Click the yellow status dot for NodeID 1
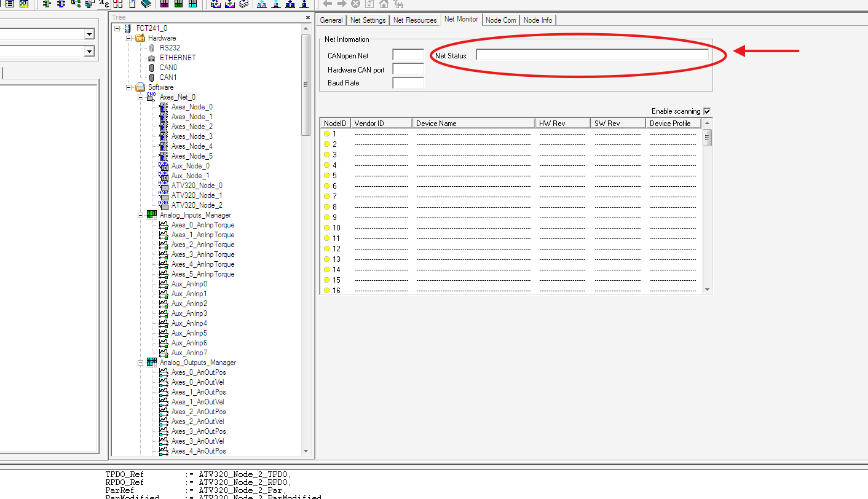Screen dimensions: 868x499 coord(327,134)
